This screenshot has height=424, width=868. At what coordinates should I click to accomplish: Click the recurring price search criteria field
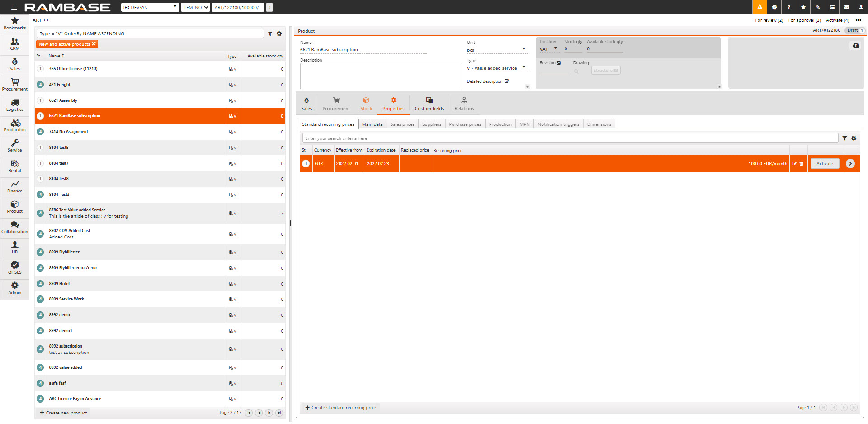coord(570,138)
